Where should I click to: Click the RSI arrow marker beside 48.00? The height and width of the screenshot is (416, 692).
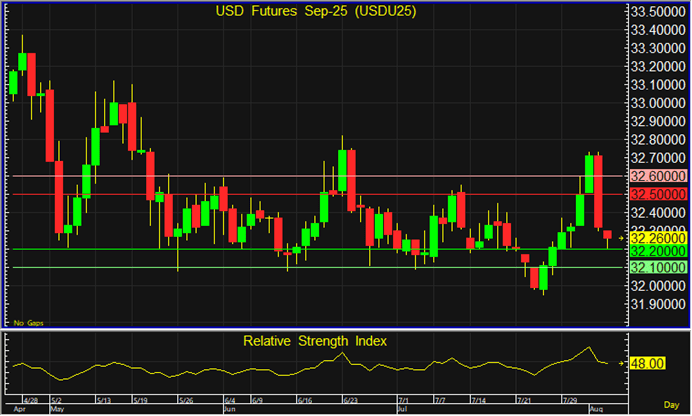[x=622, y=363]
